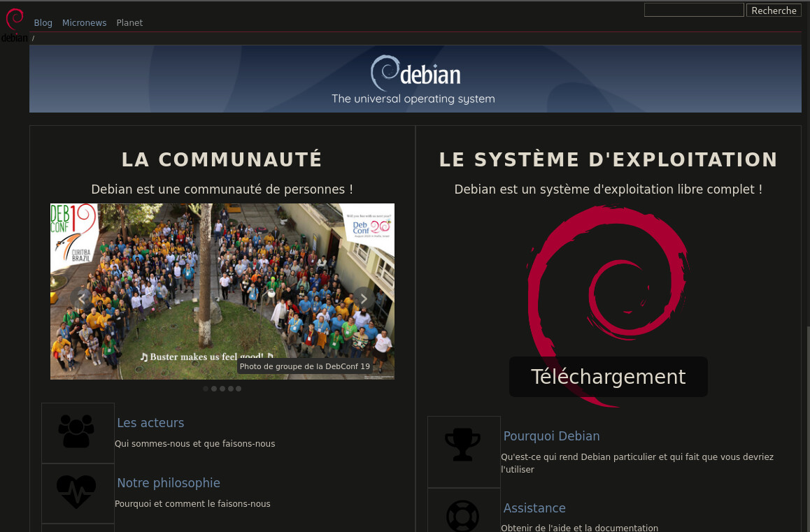Show previous slide with the left arrow

click(81, 299)
